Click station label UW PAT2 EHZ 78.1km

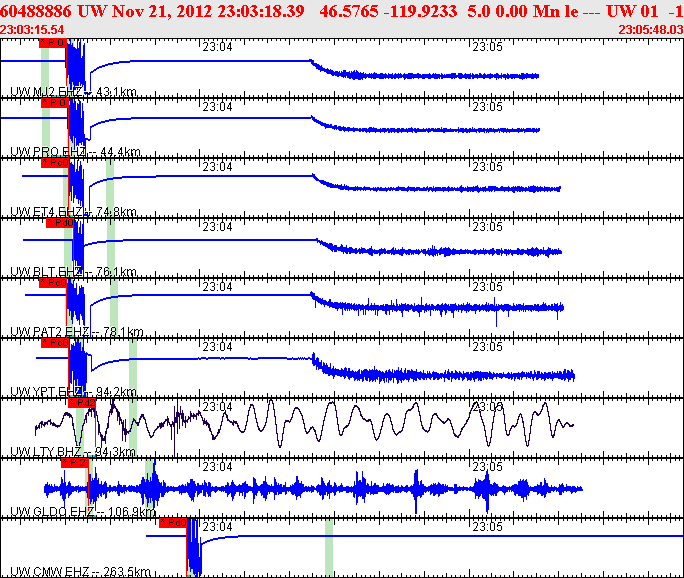[x=77, y=332]
